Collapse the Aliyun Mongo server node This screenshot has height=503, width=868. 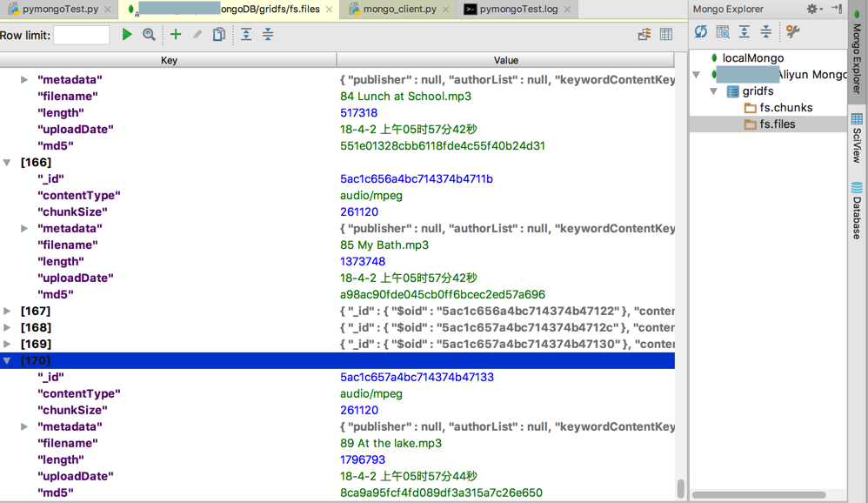click(x=697, y=74)
